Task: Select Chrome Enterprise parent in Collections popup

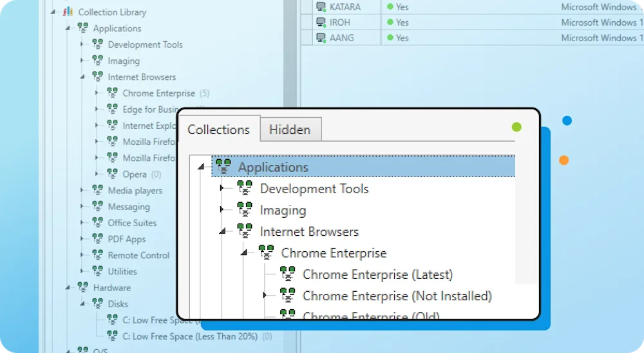Action: (x=334, y=253)
